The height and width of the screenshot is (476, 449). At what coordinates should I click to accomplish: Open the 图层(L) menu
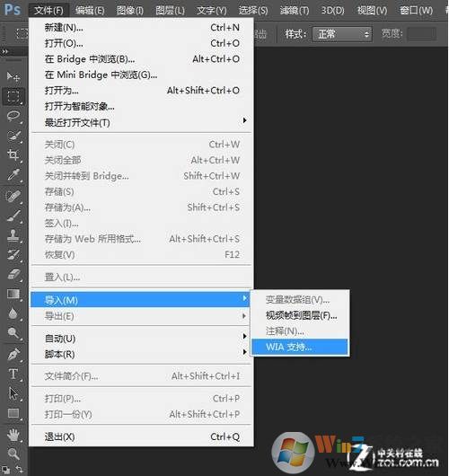[170, 11]
